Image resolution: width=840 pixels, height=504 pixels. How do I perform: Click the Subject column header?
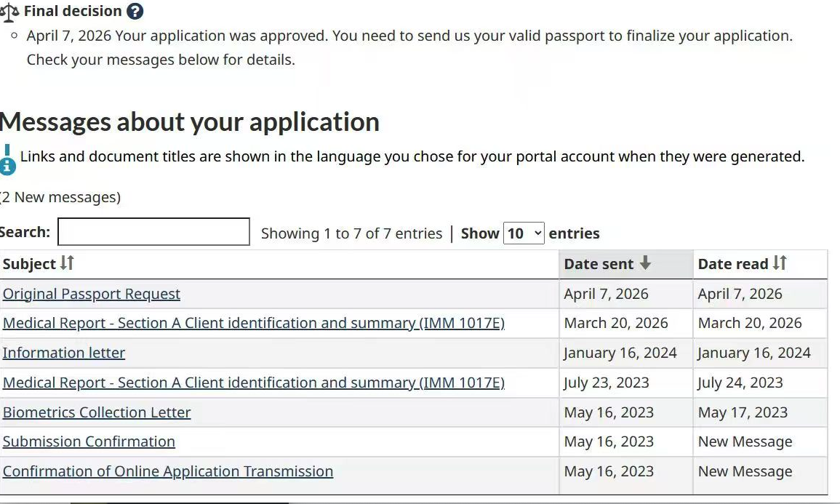pos(29,264)
